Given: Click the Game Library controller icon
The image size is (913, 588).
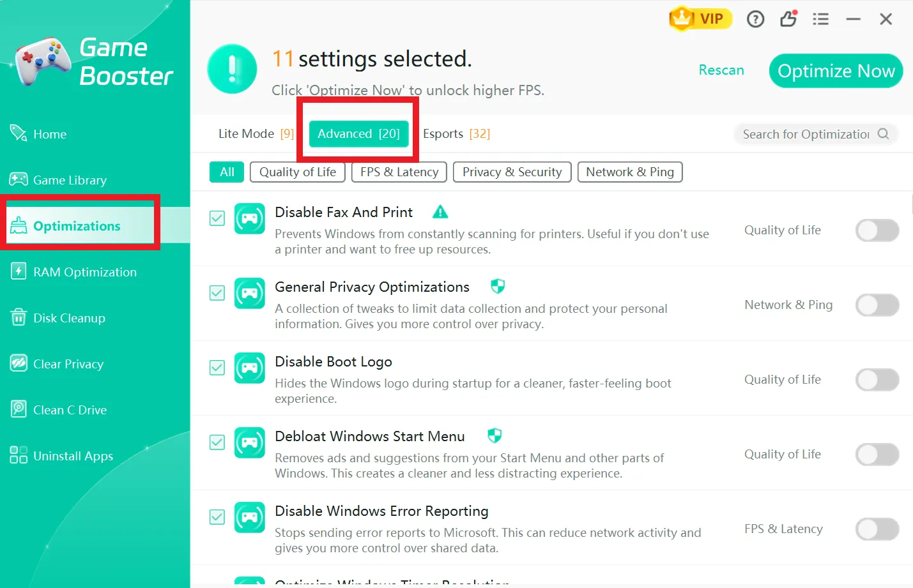Looking at the screenshot, I should [19, 179].
